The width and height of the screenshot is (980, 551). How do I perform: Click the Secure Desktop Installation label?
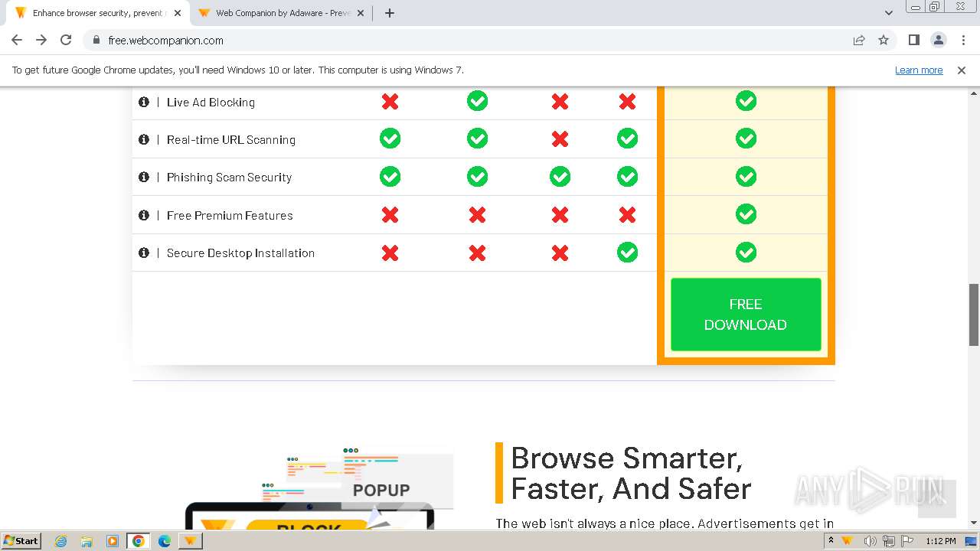240,253
